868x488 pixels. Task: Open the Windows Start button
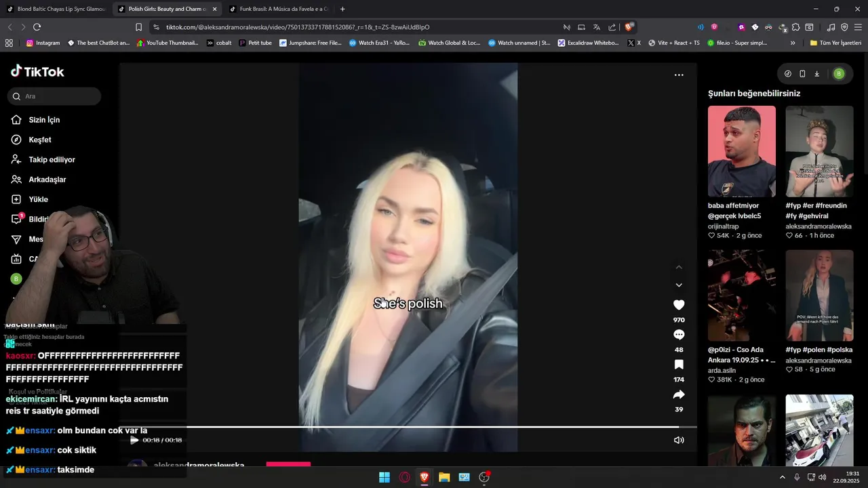384,477
